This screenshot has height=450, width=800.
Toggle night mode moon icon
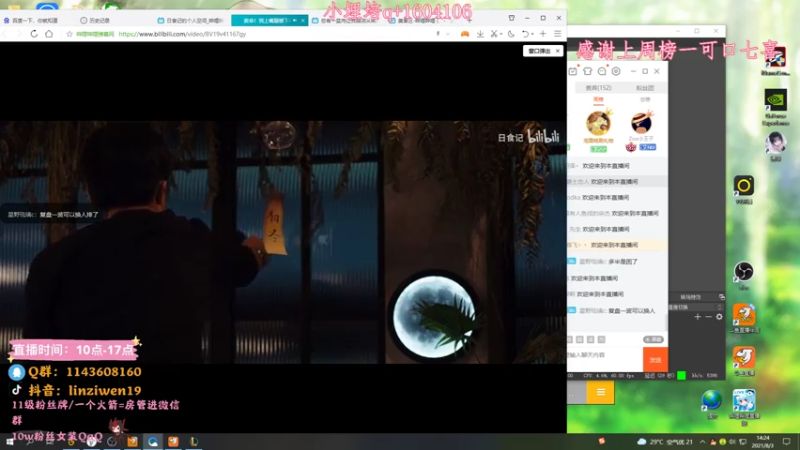tap(511, 34)
